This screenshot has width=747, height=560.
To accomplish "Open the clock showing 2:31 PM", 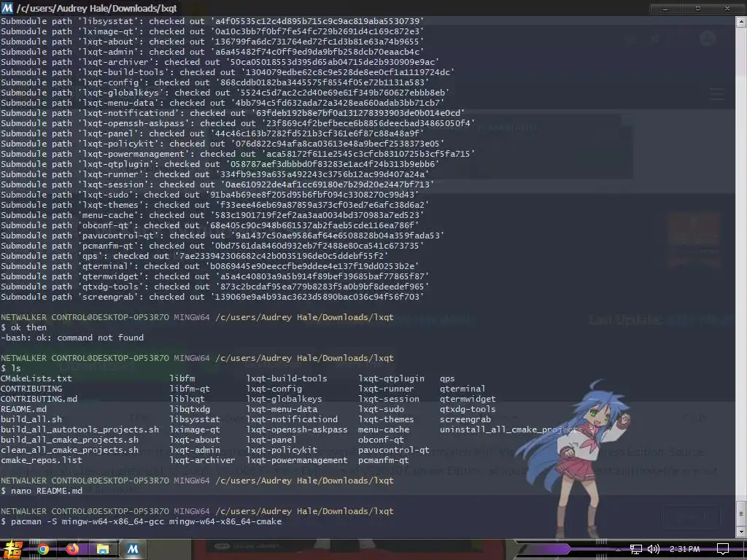I will coord(684,550).
